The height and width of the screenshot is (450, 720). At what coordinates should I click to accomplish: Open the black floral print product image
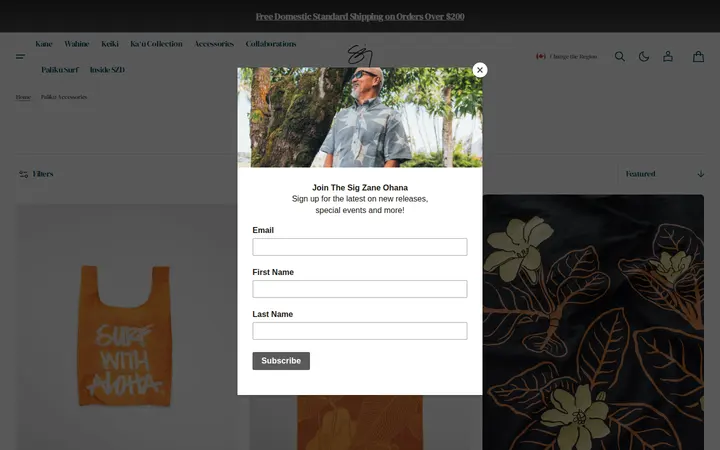click(593, 322)
